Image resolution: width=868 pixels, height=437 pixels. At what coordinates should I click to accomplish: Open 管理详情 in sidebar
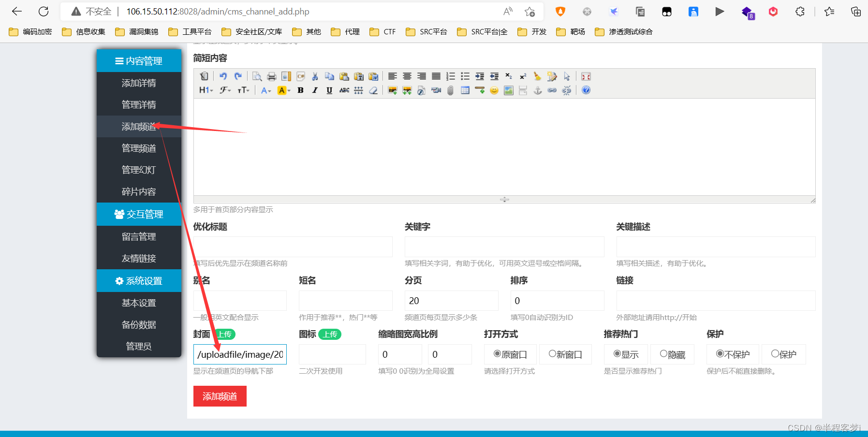pyautogui.click(x=139, y=105)
